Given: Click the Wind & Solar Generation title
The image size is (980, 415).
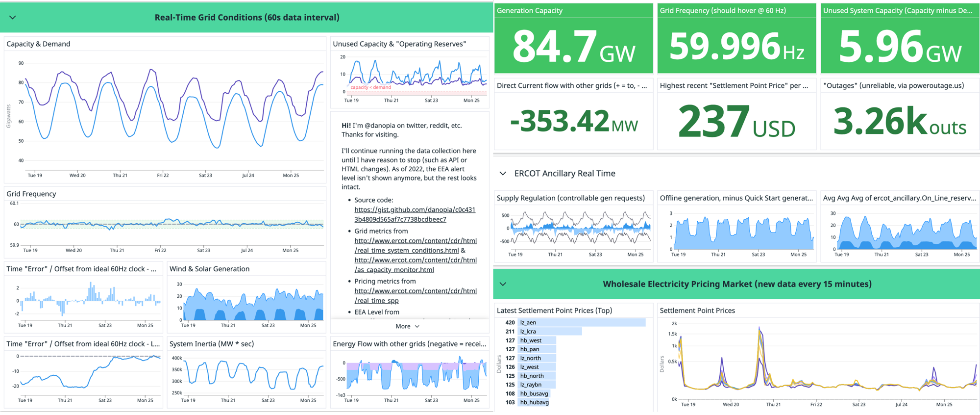Looking at the screenshot, I should pos(210,269).
